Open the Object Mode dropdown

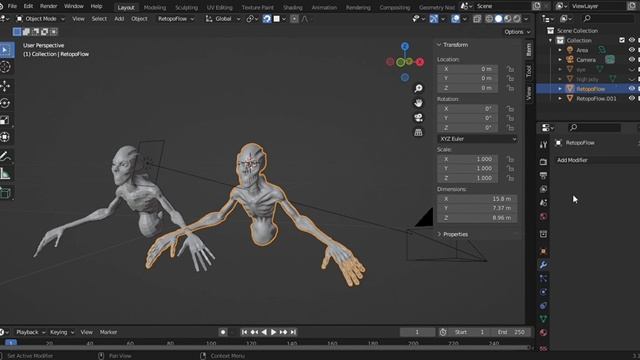click(40, 19)
